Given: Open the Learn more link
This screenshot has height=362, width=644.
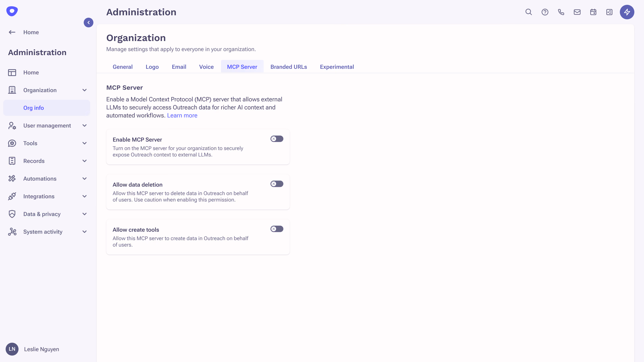Looking at the screenshot, I should 182,115.
